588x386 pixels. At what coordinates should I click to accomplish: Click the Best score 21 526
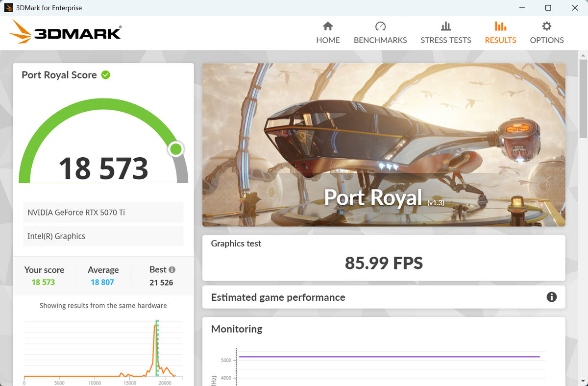161,283
